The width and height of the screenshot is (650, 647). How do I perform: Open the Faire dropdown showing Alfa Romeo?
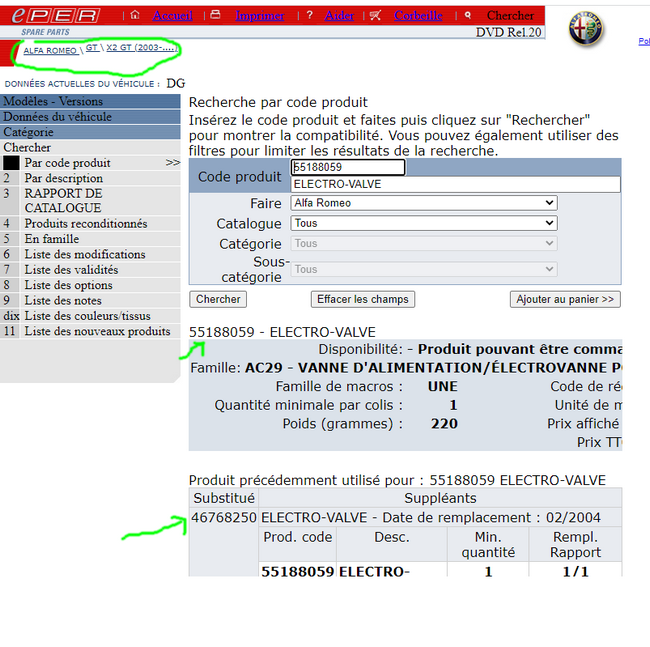[x=423, y=203]
